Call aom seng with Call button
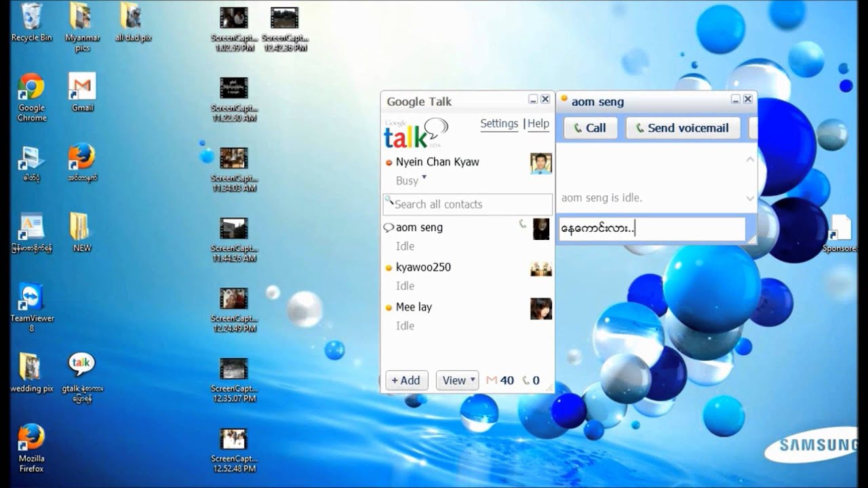This screenshot has height=488, width=868. 590,127
